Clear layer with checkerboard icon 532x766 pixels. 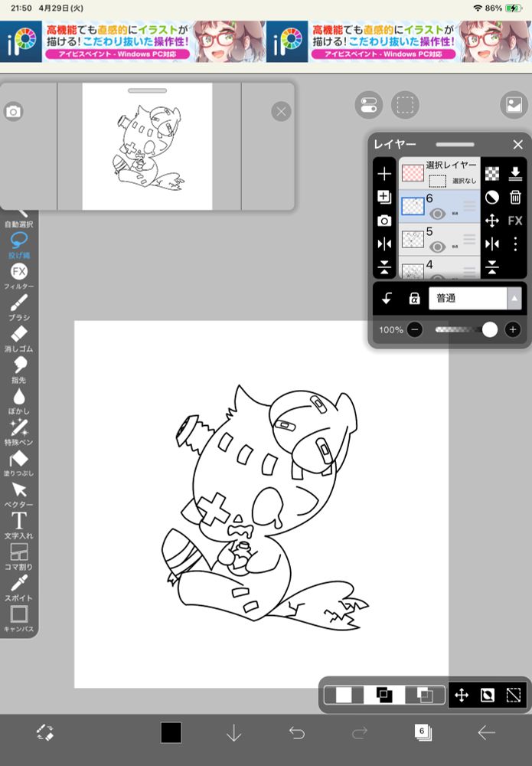pyautogui.click(x=492, y=173)
